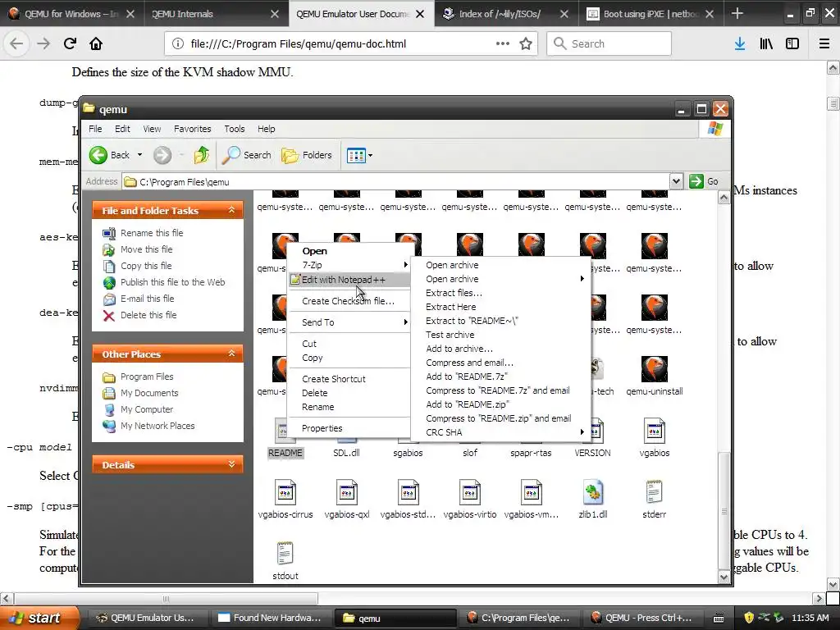The height and width of the screenshot is (630, 840).
Task: Select the vgabios-virtio file icon
Action: pos(470,492)
